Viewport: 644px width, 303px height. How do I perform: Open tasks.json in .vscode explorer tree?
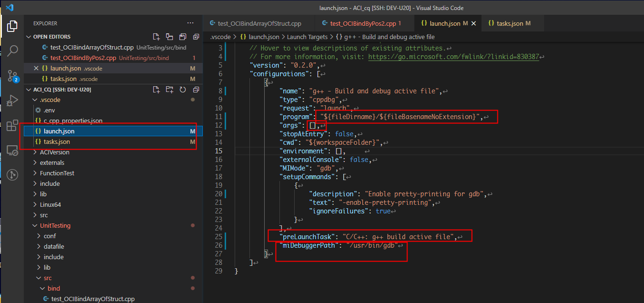pyautogui.click(x=113, y=141)
